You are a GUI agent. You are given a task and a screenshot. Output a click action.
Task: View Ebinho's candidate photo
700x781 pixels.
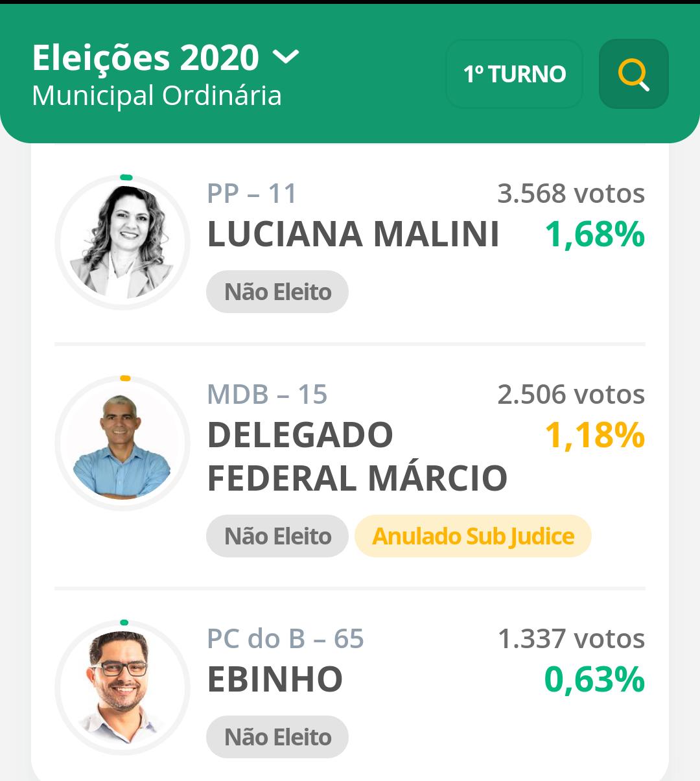122,688
